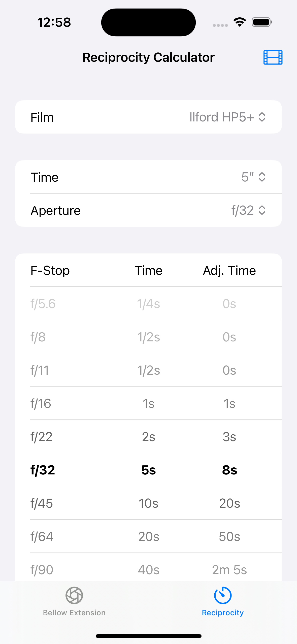Tap the 50s adjusted time for f/64
The image size is (297, 644).
229,536
